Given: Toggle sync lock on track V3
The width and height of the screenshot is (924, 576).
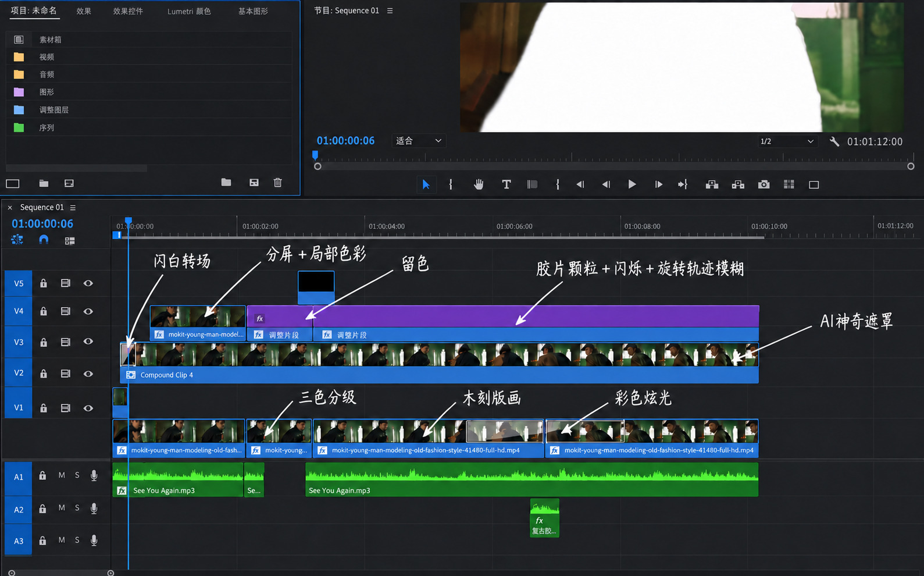Looking at the screenshot, I should coord(66,342).
